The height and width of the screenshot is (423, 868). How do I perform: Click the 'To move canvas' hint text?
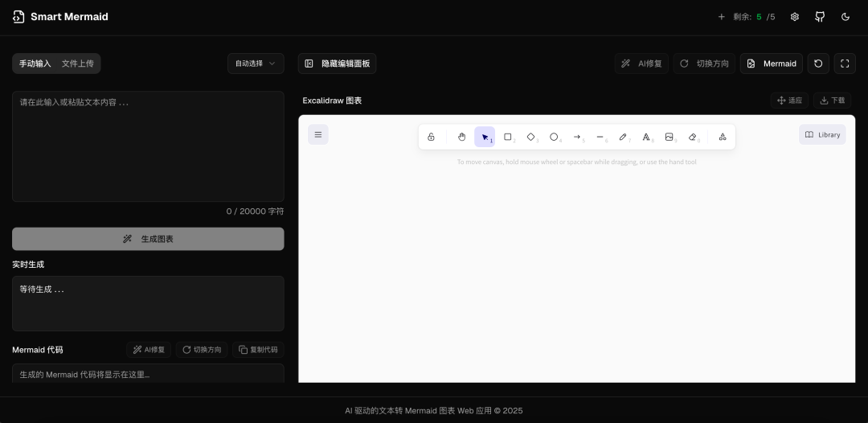click(x=577, y=162)
